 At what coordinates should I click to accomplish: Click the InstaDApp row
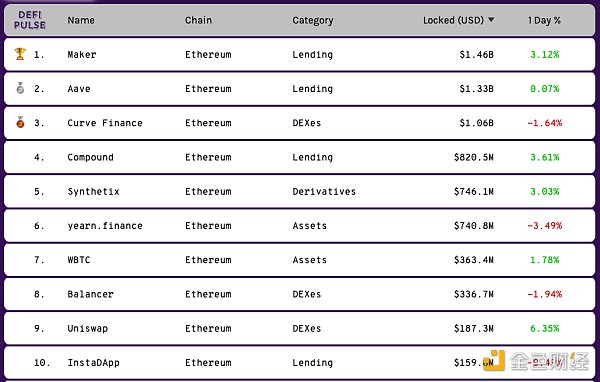(x=299, y=362)
